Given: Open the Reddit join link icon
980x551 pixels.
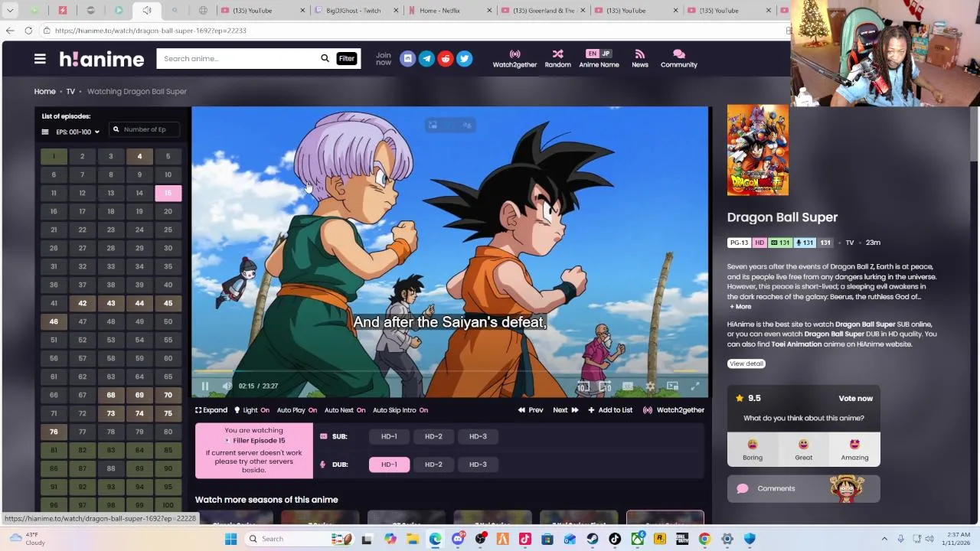Looking at the screenshot, I should click(x=446, y=59).
